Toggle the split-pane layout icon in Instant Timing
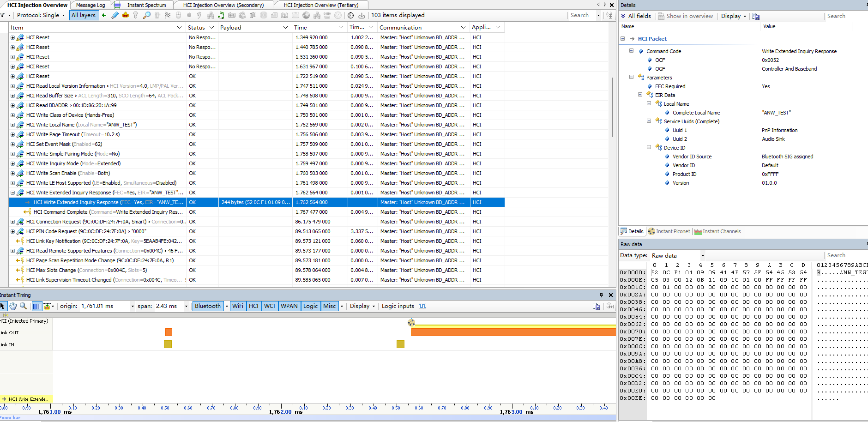The height and width of the screenshot is (422, 868). (37, 306)
